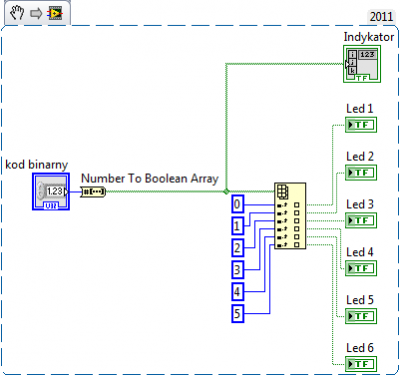Click the index constant 5
Image resolution: width=400 pixels, height=376 pixels.
tap(238, 314)
